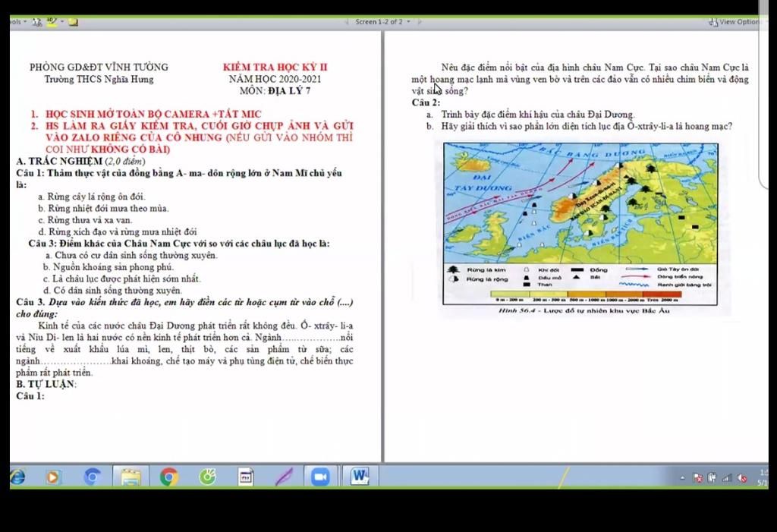Open the blue Chromium browser icon on the taskbar
Image resolution: width=777 pixels, height=532 pixels.
pos(92,477)
